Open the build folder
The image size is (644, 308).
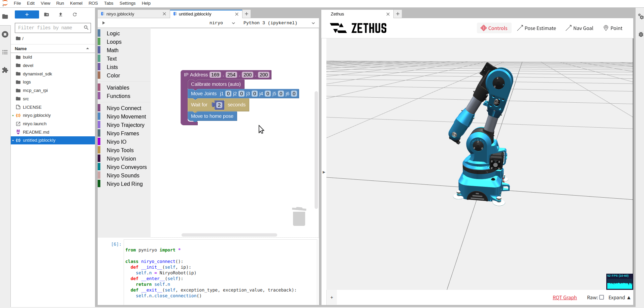53,57
